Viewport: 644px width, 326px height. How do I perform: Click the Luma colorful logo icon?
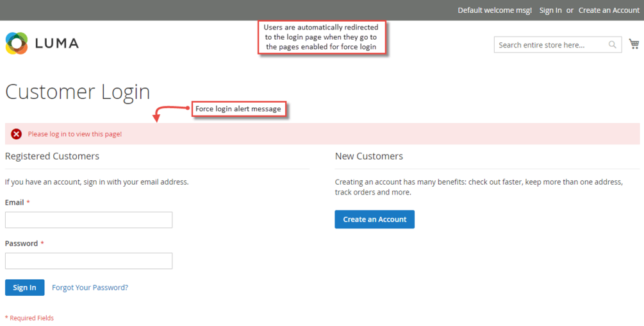point(17,43)
